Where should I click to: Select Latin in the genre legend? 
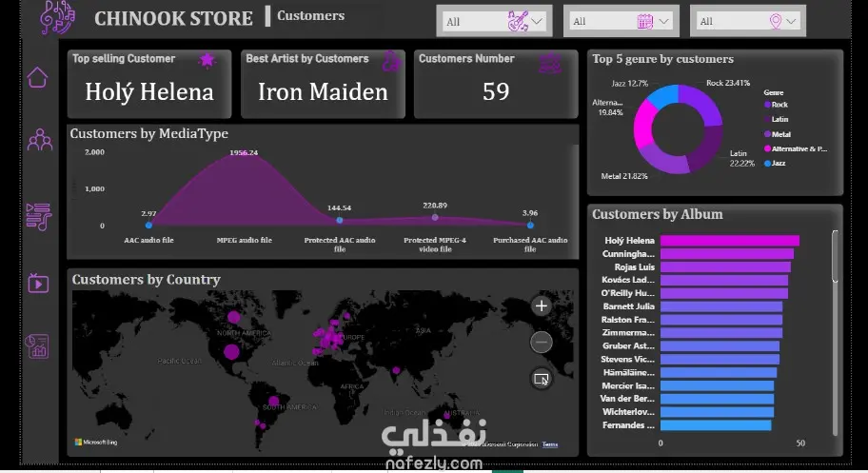(776, 119)
